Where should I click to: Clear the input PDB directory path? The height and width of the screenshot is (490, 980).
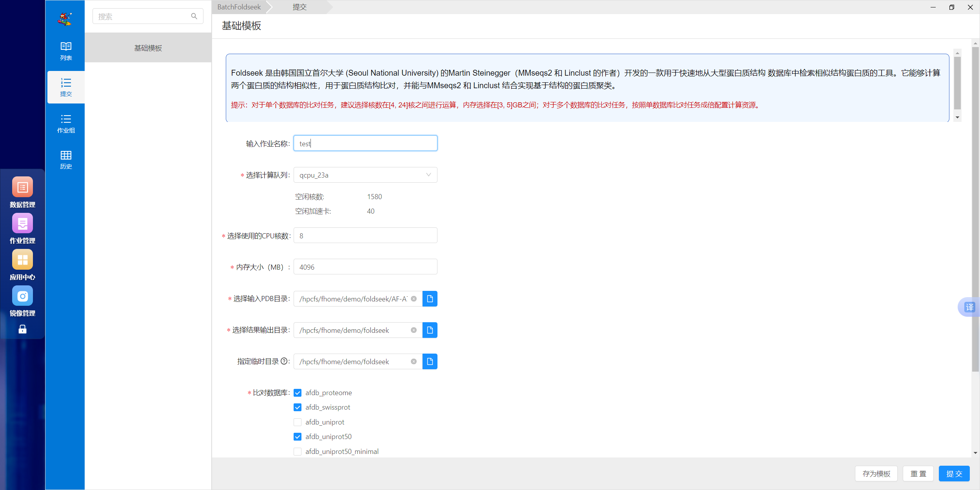[414, 299]
